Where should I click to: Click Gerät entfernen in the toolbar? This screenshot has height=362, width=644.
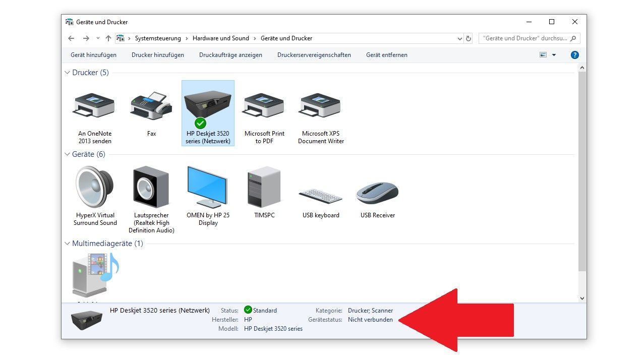click(x=387, y=55)
